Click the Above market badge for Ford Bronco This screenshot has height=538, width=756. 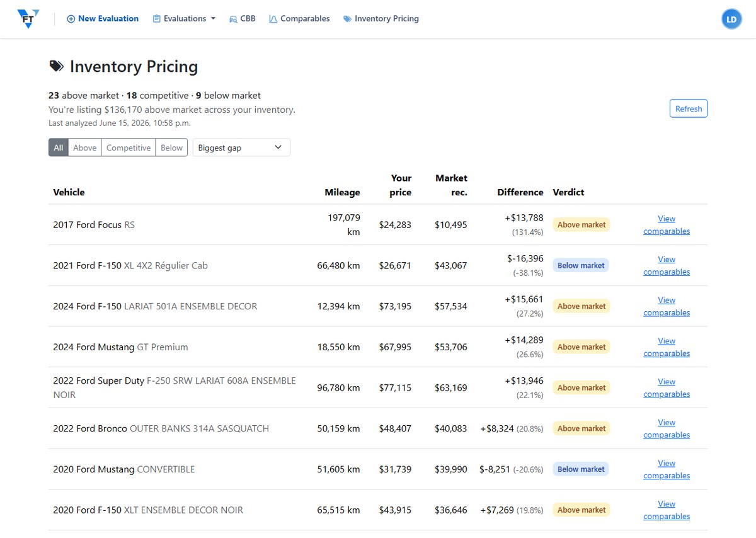point(581,428)
